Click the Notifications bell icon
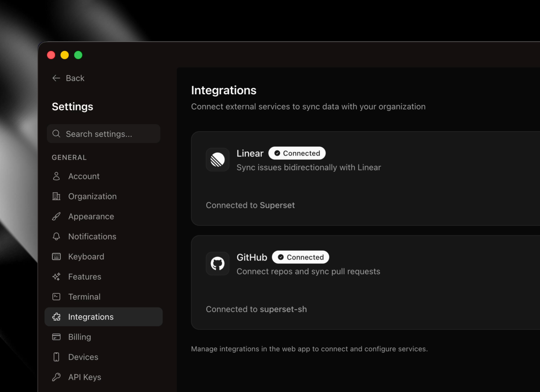The width and height of the screenshot is (540, 392). [x=56, y=237]
